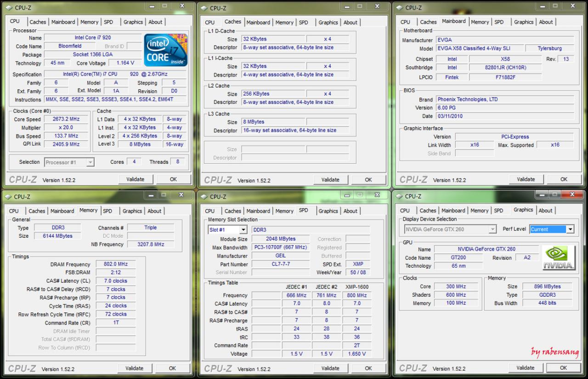
Task: Click the CPU-Z title icon of the Caches window
Action: (x=204, y=8)
